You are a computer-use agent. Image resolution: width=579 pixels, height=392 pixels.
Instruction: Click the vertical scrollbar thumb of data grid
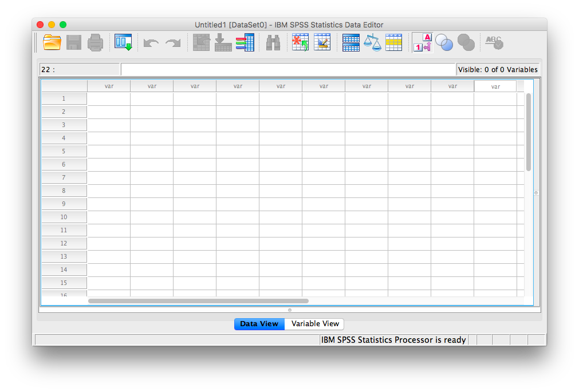point(529,132)
